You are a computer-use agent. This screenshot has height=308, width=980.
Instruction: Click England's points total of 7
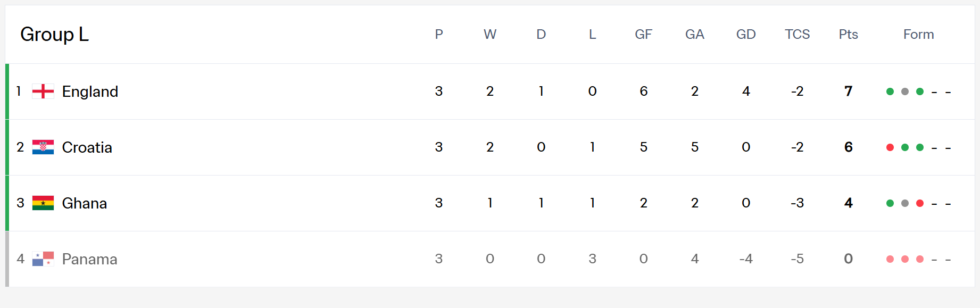pos(849,91)
